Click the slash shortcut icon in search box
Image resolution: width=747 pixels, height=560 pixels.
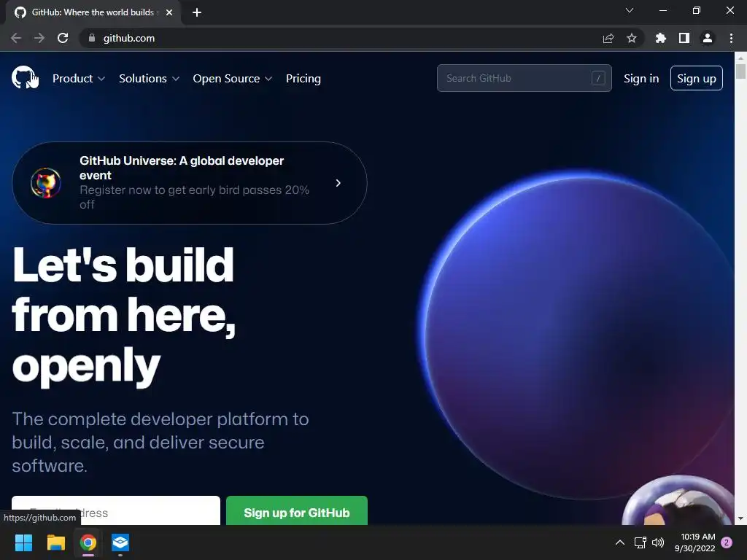[x=598, y=78]
